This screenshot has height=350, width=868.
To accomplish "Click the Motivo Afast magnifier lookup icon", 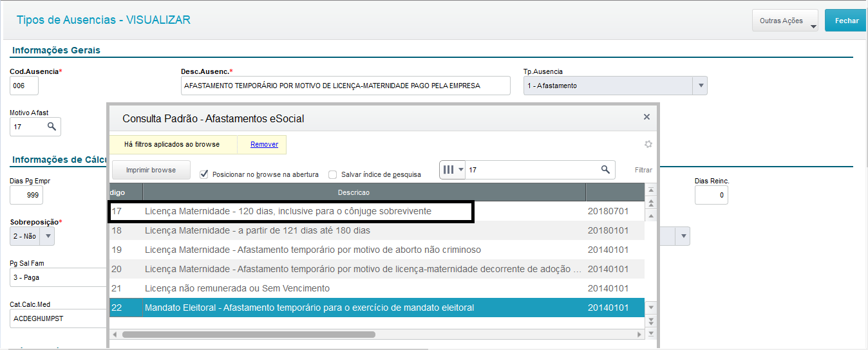I will pos(52,127).
